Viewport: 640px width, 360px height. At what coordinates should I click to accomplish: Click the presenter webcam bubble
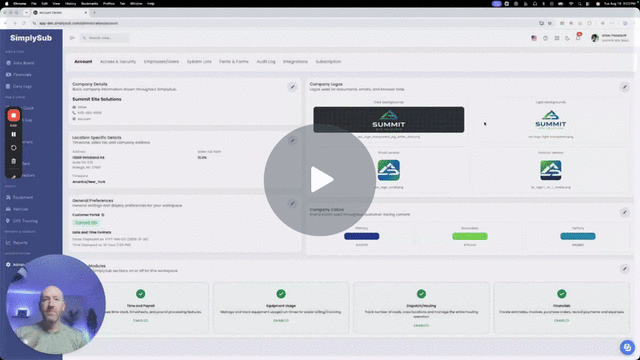(x=56, y=304)
